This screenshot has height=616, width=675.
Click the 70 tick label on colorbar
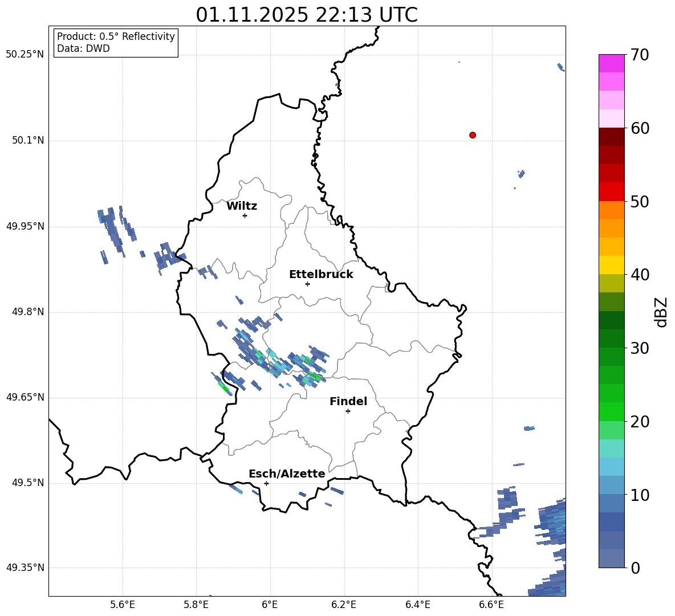(x=640, y=55)
